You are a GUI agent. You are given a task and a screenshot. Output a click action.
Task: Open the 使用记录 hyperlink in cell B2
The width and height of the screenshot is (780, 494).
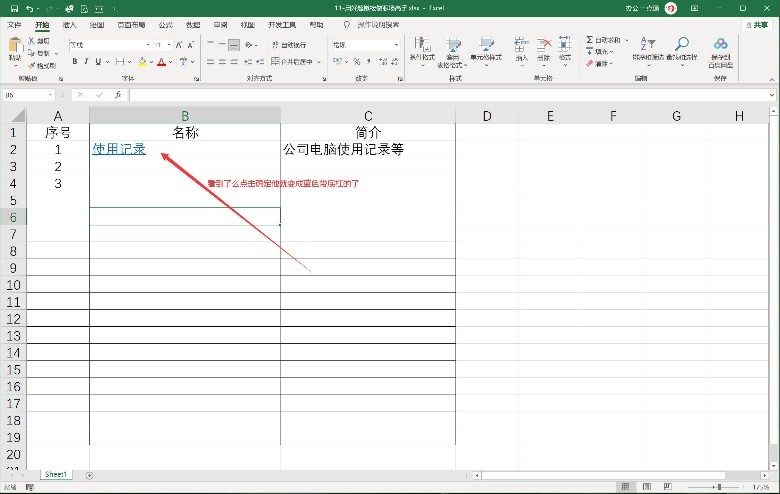[x=119, y=149]
